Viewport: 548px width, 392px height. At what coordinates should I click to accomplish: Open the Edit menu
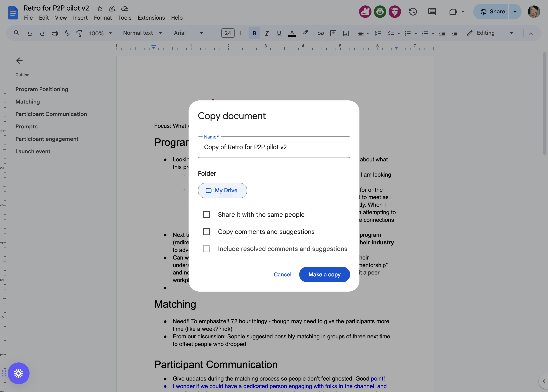point(44,18)
